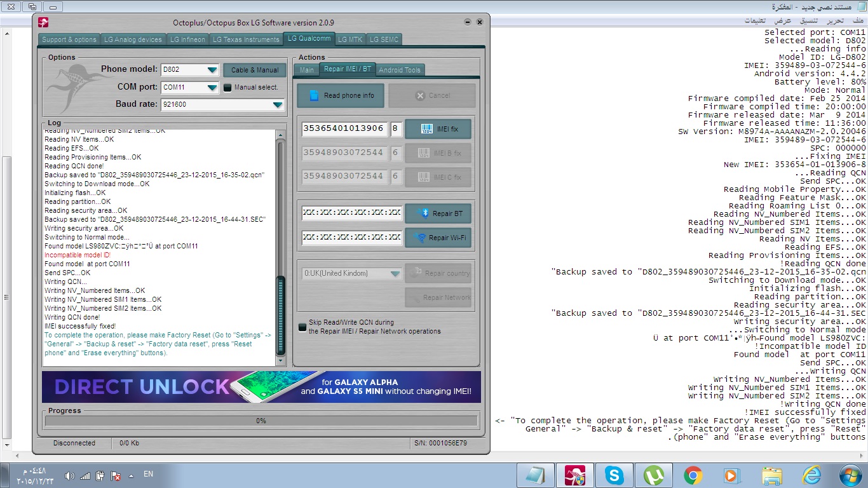Open Notepad عرض (View) menu

click(x=782, y=21)
